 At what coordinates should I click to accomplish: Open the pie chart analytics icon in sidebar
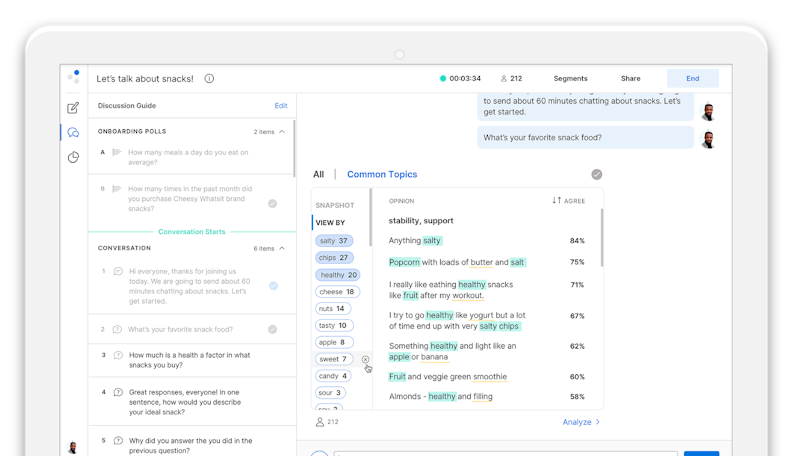pos(73,157)
